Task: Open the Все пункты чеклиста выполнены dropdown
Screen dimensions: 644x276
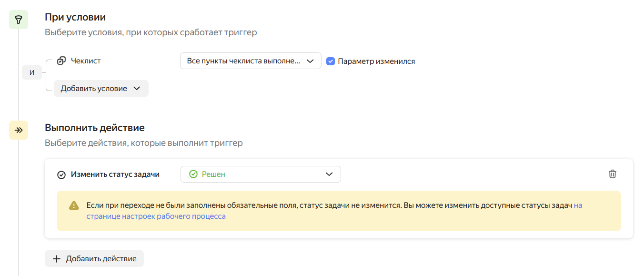Action: 251,61
